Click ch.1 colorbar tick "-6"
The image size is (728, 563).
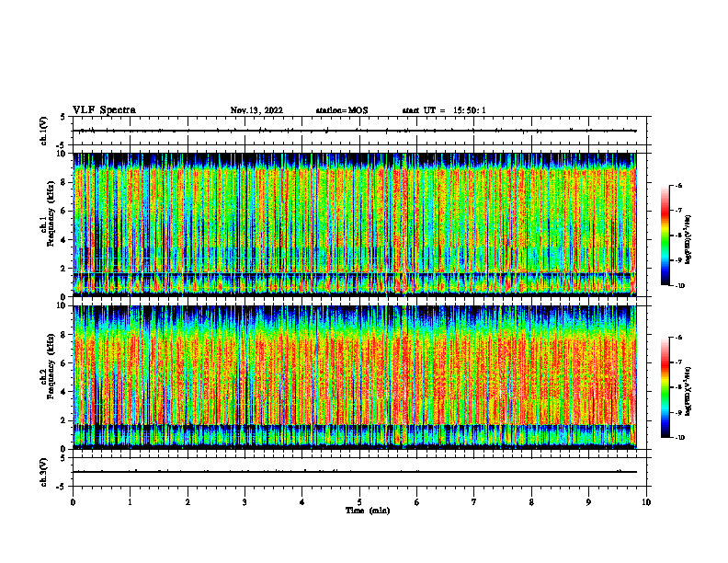678,186
